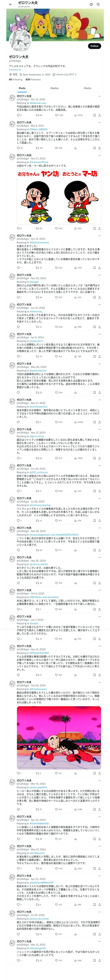View analytics icon on Jan 8, 2024 post
This screenshot has width=110, height=980.
click(75, 356)
